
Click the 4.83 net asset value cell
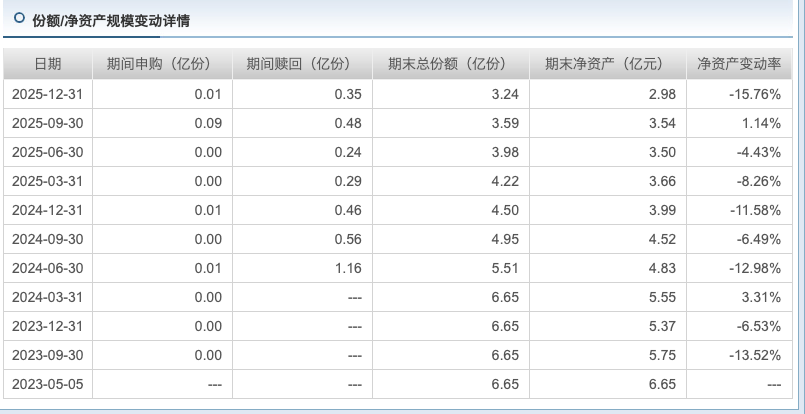(x=662, y=268)
